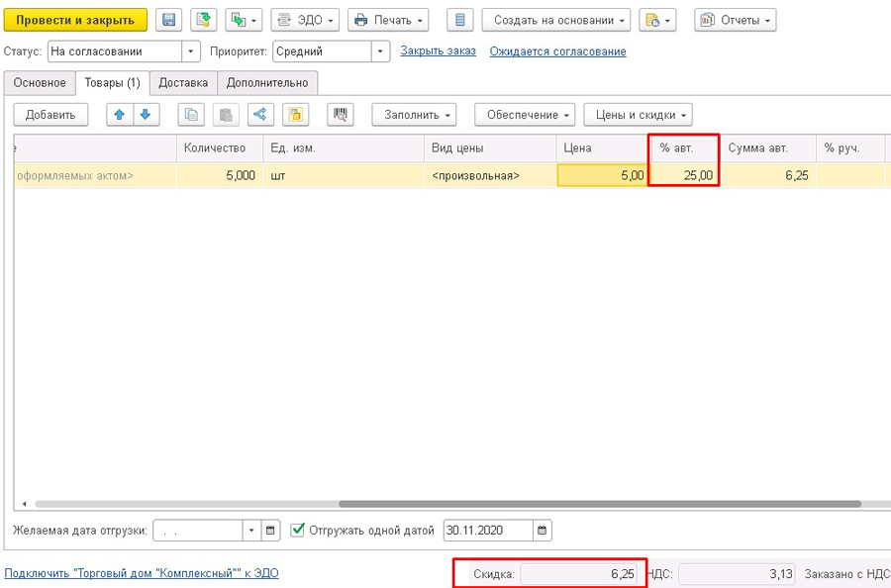The height and width of the screenshot is (588, 891).
Task: Switch to the Доставка tab
Action: click(183, 83)
